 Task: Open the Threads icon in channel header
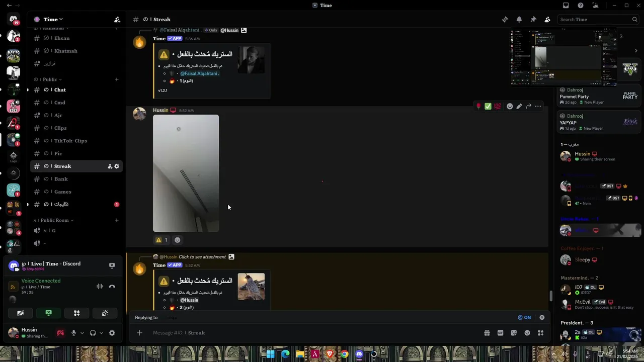click(505, 20)
